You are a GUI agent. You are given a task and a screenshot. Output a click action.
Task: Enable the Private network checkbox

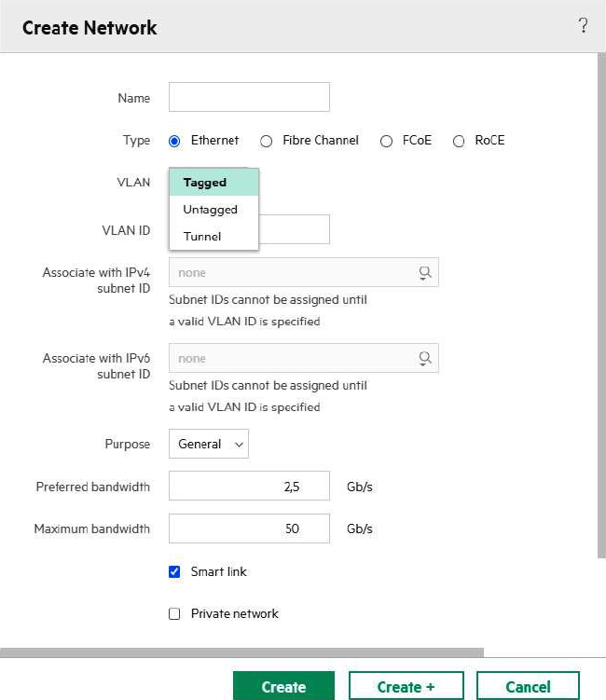[174, 613]
